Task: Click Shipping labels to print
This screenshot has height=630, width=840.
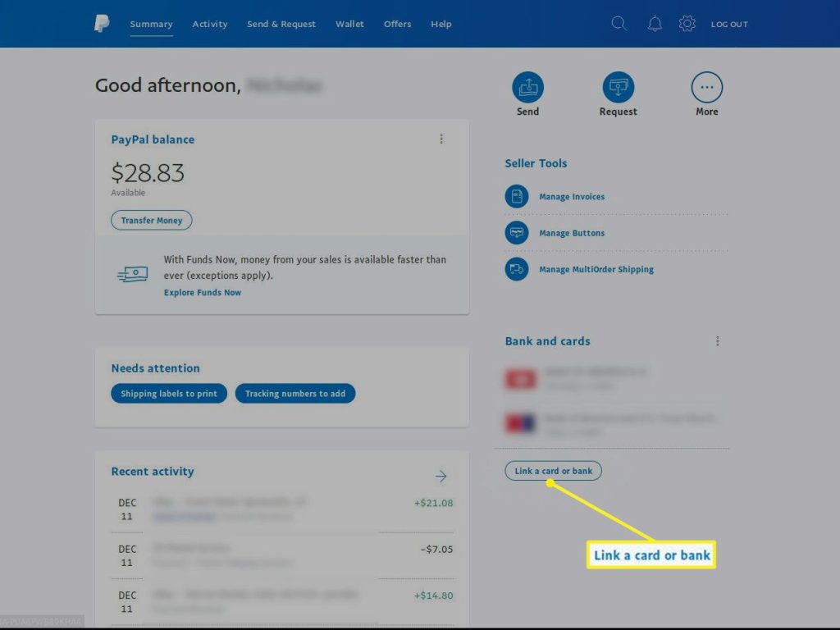Action: pyautogui.click(x=169, y=393)
